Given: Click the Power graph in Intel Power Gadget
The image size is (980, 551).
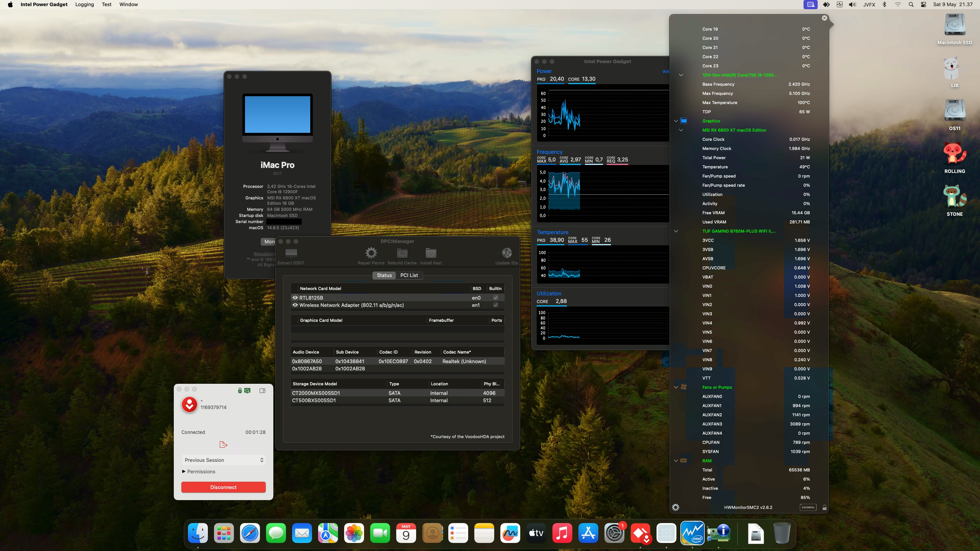Looking at the screenshot, I should point(603,113).
